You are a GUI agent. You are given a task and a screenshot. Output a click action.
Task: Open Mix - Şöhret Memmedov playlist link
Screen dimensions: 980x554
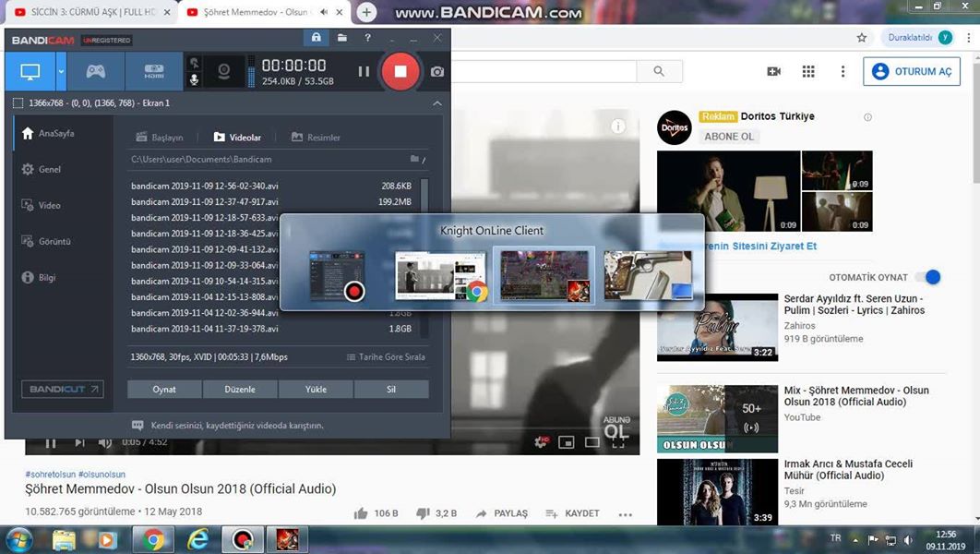tap(856, 396)
